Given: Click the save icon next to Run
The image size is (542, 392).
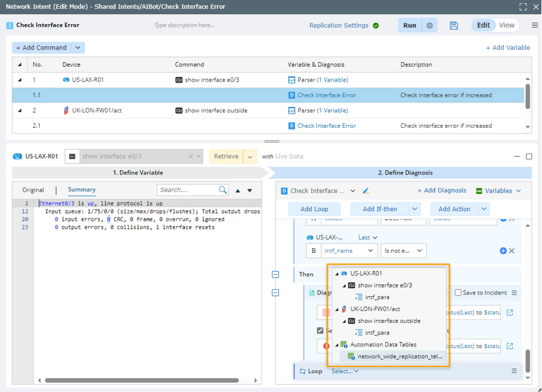Looking at the screenshot, I should coord(453,26).
